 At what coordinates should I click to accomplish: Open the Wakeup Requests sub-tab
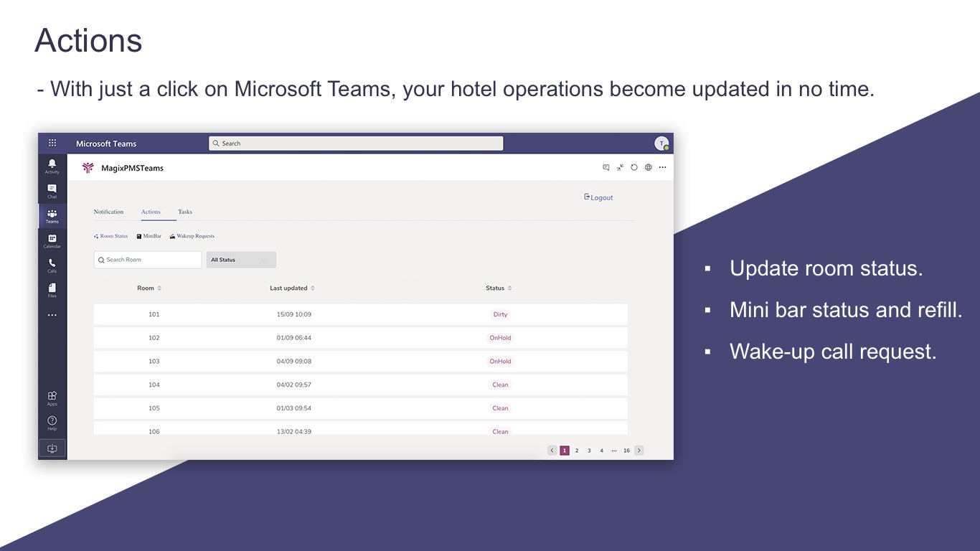tap(192, 236)
